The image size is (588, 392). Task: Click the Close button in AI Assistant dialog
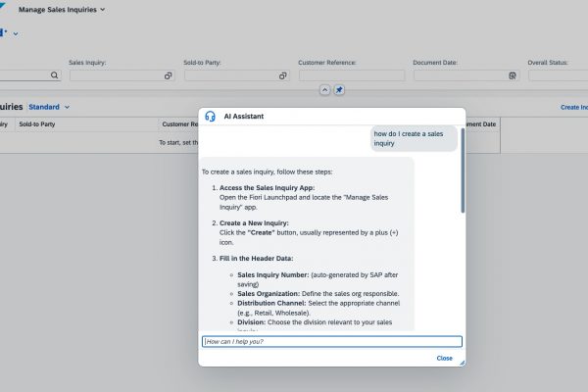point(444,359)
